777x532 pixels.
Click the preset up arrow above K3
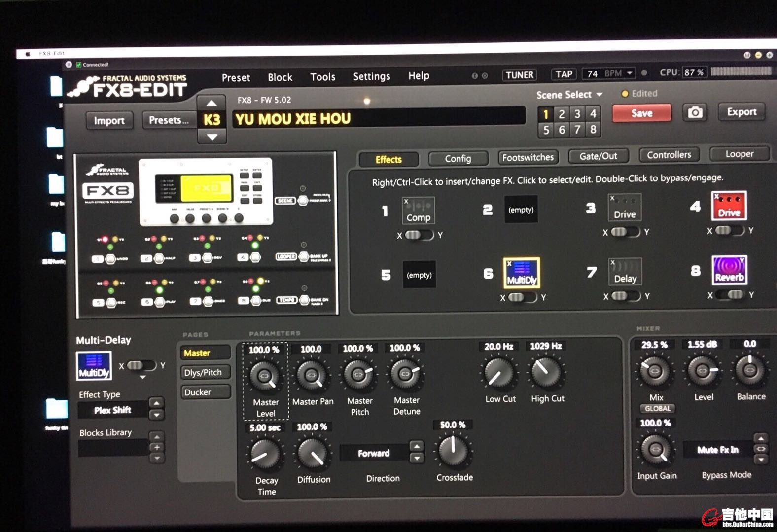pyautogui.click(x=212, y=104)
